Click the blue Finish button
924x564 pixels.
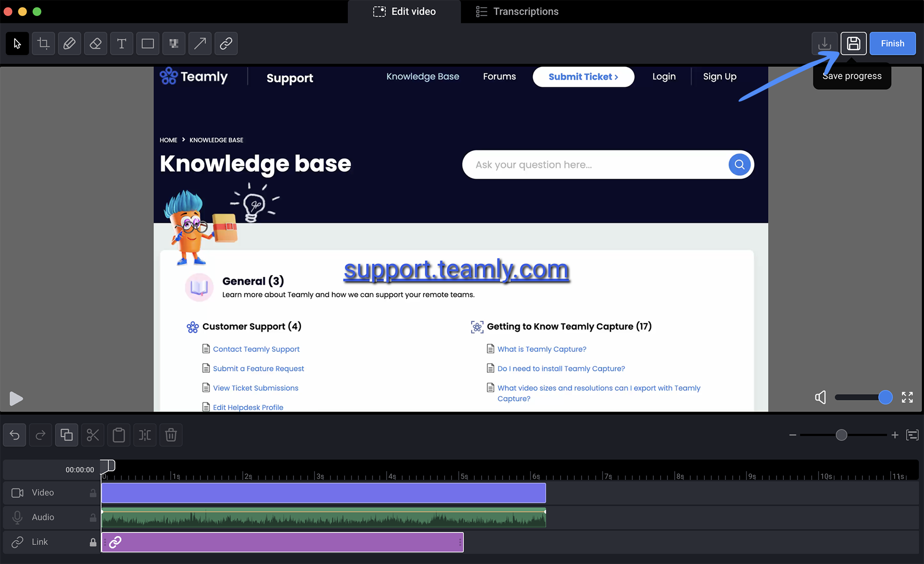892,44
